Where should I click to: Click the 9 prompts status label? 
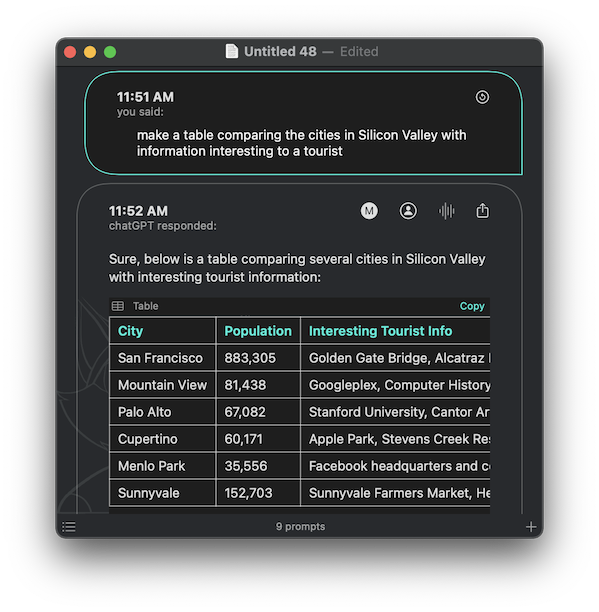(x=300, y=527)
